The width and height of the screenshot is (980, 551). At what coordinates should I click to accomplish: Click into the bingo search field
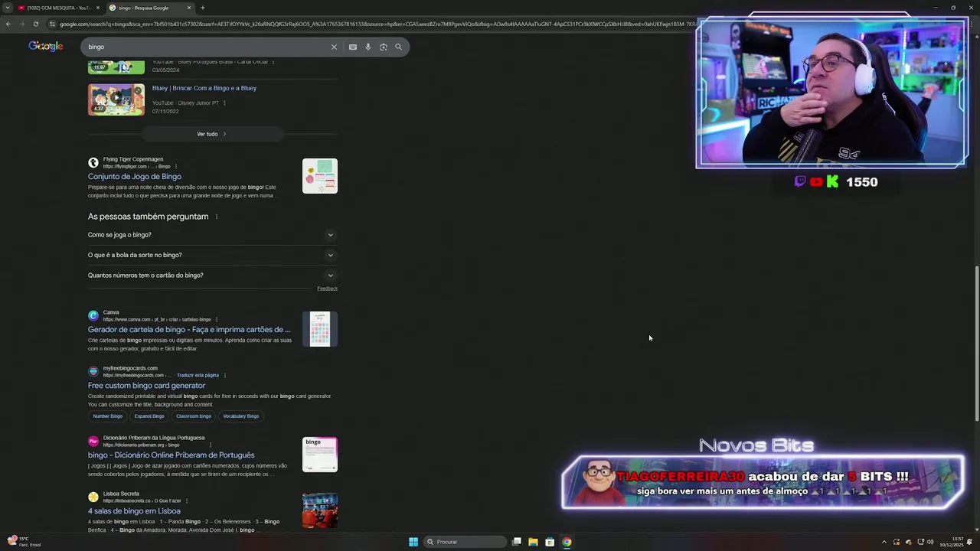[x=207, y=47]
